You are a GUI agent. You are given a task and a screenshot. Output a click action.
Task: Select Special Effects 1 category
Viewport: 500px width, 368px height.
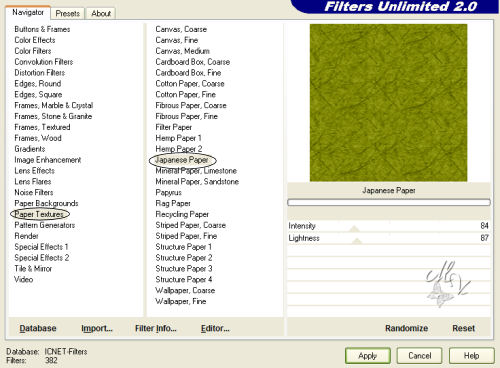[41, 247]
